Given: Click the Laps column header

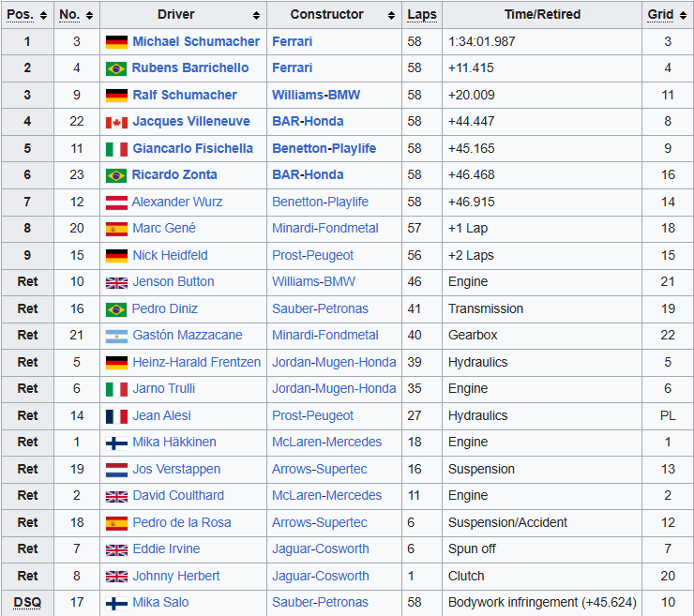Looking at the screenshot, I should point(422,15).
